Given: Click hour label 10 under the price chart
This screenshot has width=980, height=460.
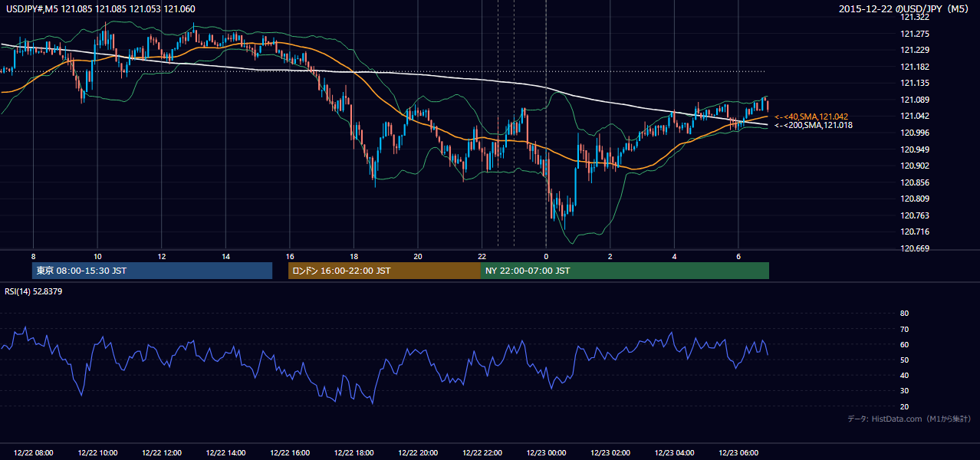Looking at the screenshot, I should coord(97,256).
